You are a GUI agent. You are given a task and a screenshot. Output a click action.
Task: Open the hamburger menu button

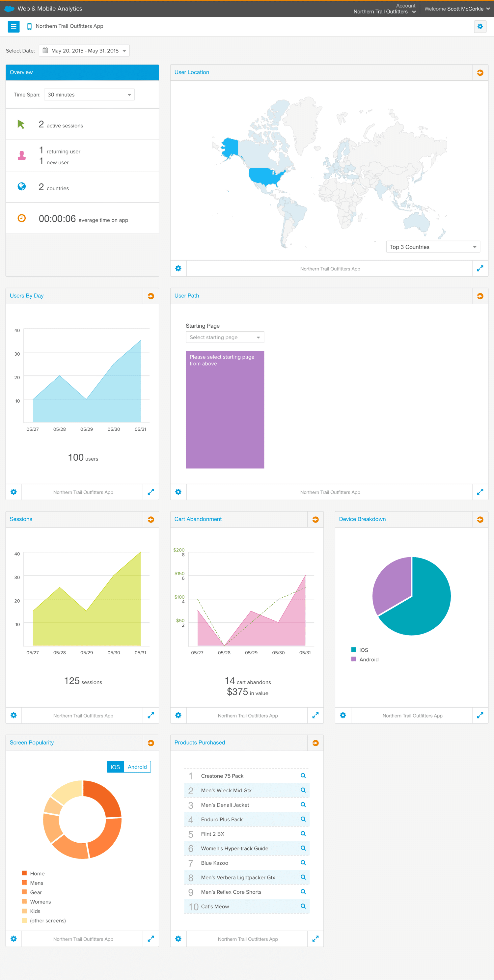(14, 26)
